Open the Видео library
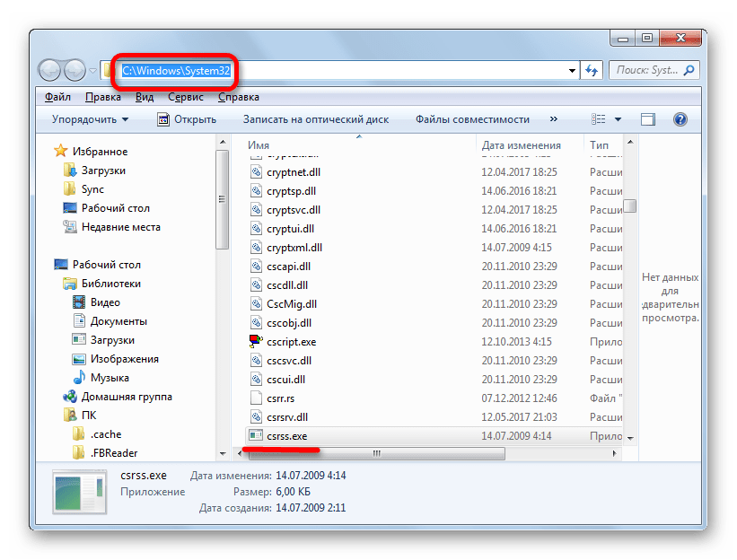The height and width of the screenshot is (560, 737). point(105,302)
